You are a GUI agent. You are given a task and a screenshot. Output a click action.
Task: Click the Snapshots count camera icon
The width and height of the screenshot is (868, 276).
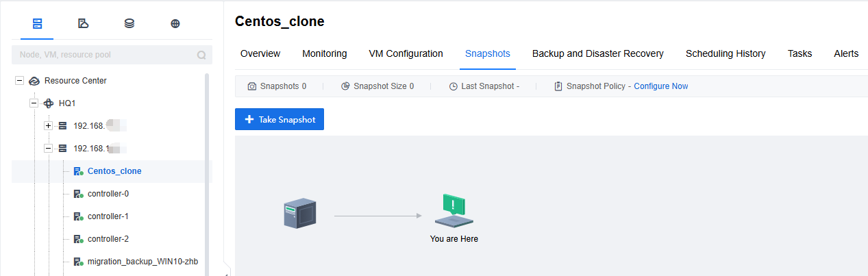252,86
